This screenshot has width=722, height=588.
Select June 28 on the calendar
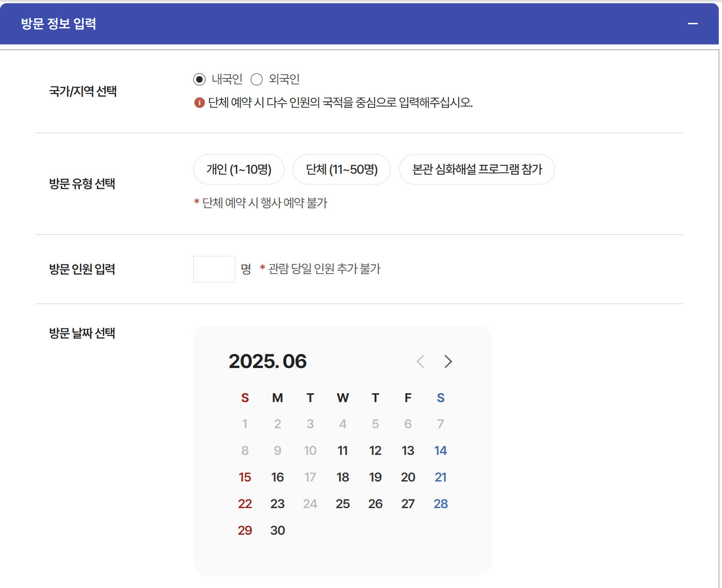coord(440,503)
